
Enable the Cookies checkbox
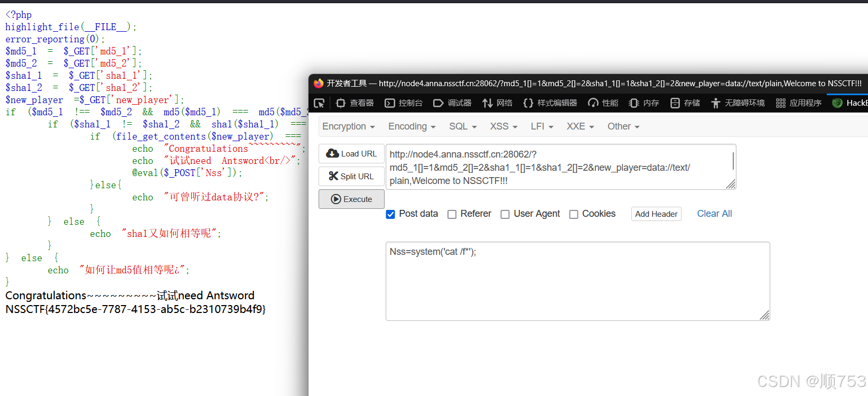coord(573,214)
